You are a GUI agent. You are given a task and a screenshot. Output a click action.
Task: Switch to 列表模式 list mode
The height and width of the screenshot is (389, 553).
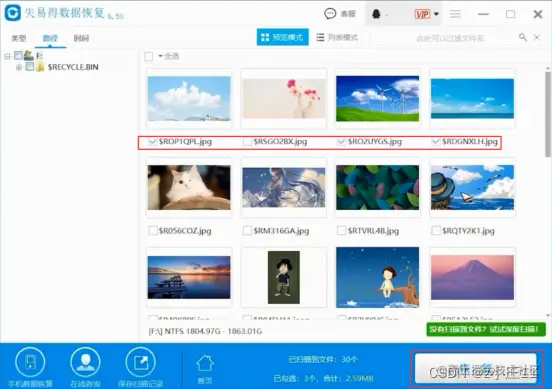(337, 37)
